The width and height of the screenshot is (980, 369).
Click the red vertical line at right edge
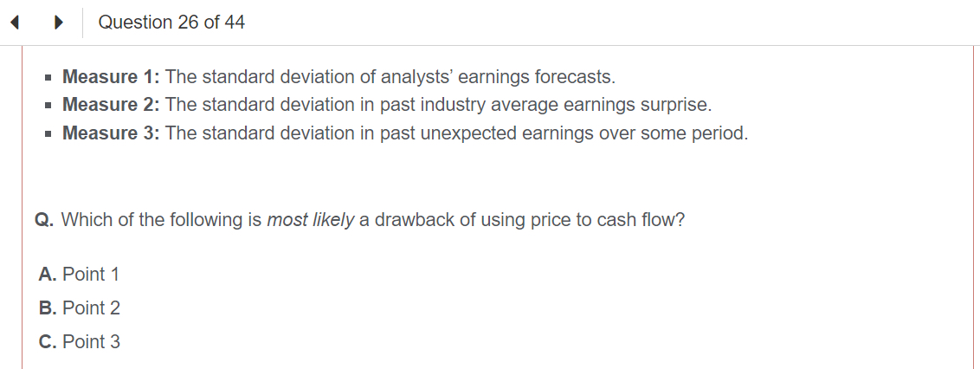click(973, 208)
